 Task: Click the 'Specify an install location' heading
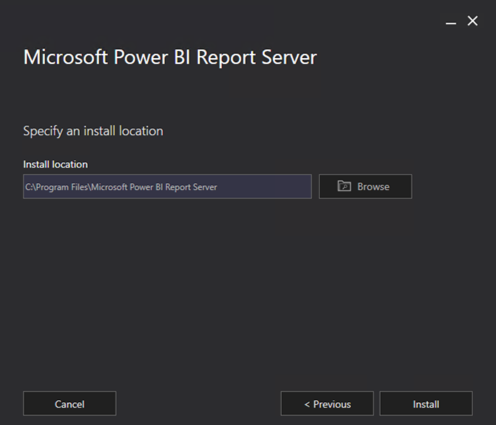click(x=93, y=131)
